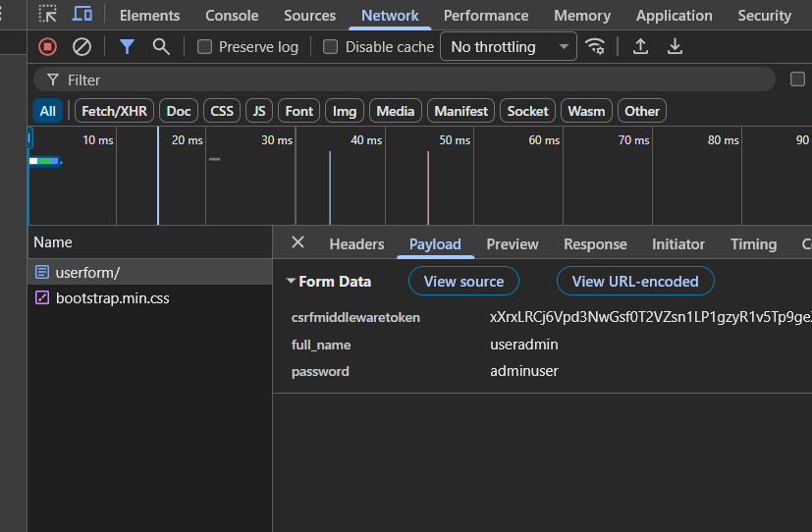Open the Performance panel tab
Image resolution: width=812 pixels, height=532 pixels.
(x=486, y=16)
